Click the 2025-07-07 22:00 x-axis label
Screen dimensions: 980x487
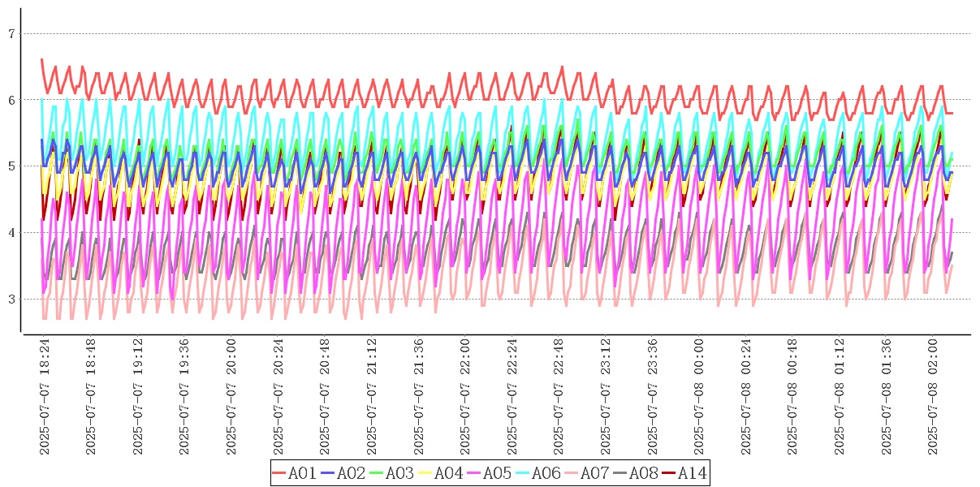(465, 397)
